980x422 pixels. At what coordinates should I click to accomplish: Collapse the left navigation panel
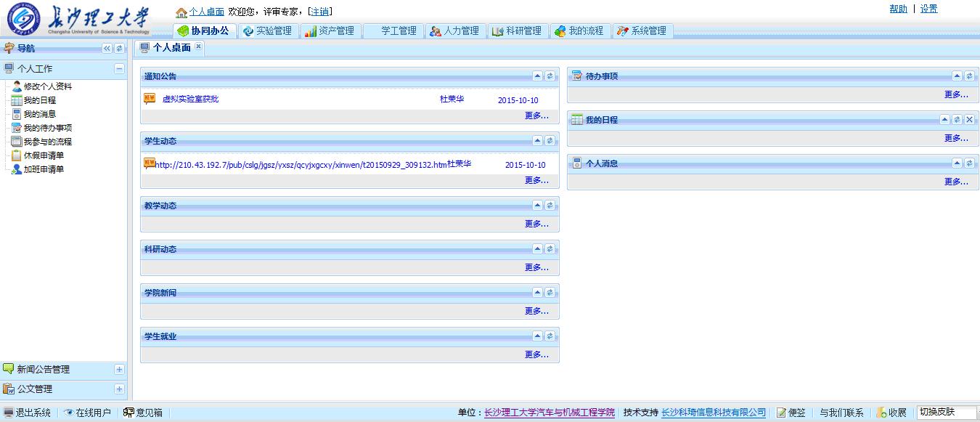pos(107,49)
